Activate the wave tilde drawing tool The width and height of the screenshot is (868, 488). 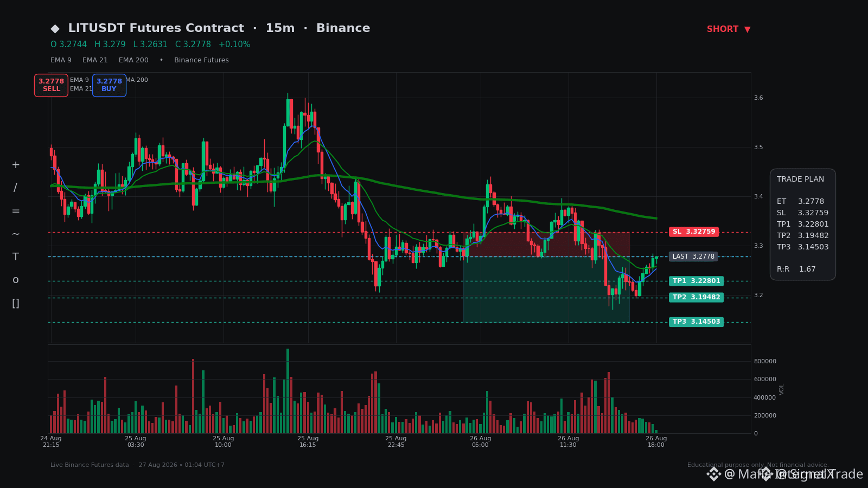[x=16, y=234]
